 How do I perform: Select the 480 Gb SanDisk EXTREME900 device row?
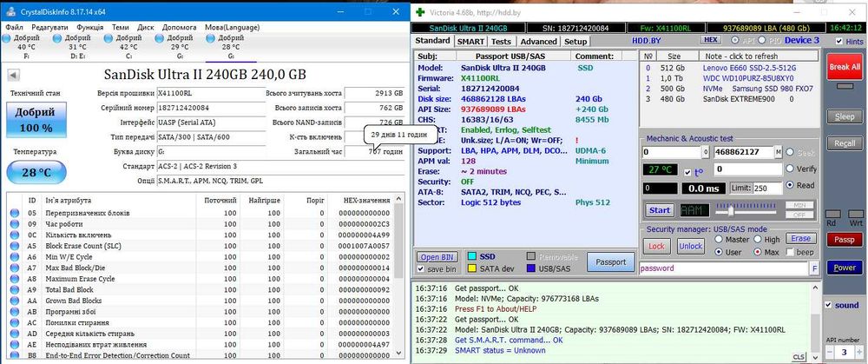point(728,99)
